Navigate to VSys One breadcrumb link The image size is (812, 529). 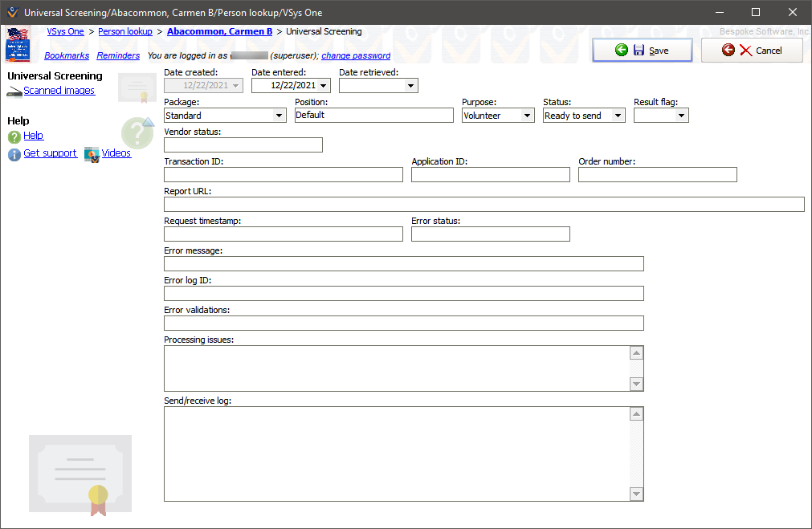click(x=65, y=31)
